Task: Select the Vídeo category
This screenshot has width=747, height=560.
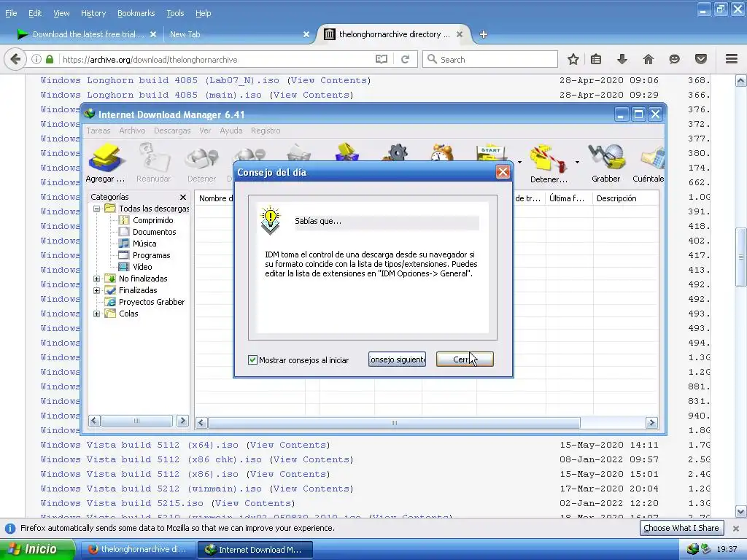Action: (x=142, y=267)
